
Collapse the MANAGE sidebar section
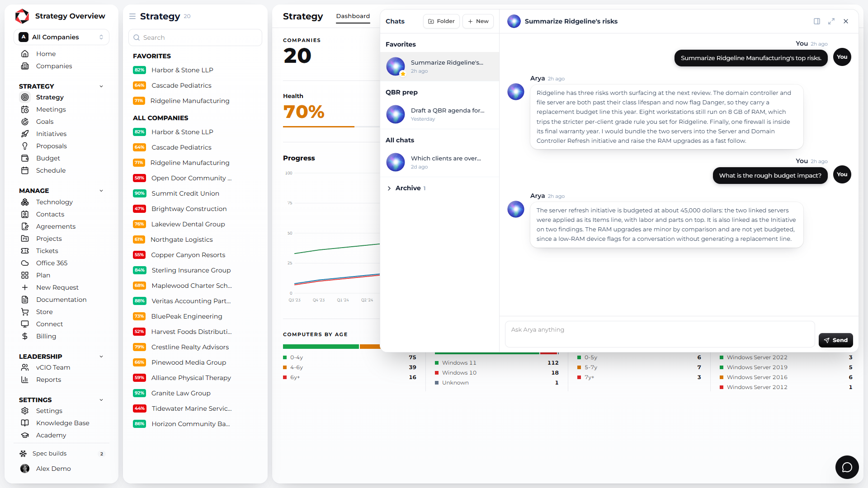101,191
